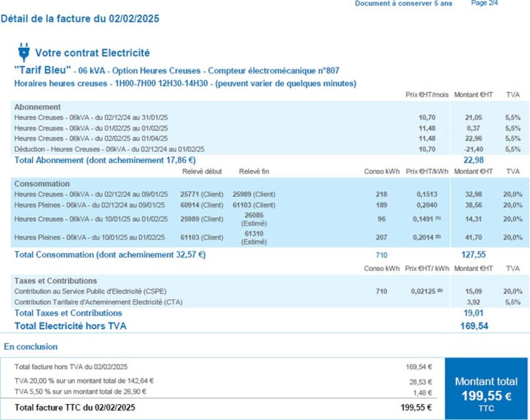This screenshot has height=420, width=530.
Task: Select the 'Total Consommation' summary line
Action: (110, 255)
